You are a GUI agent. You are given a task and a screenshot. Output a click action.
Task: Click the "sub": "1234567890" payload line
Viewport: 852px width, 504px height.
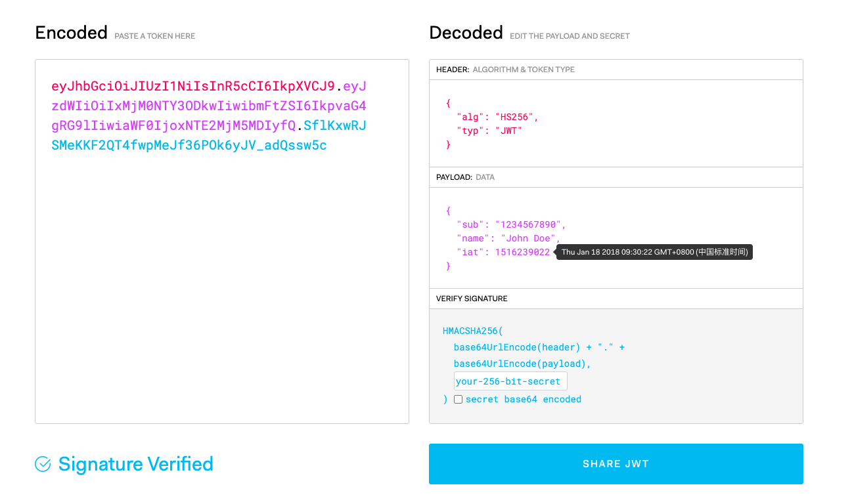[x=511, y=224]
